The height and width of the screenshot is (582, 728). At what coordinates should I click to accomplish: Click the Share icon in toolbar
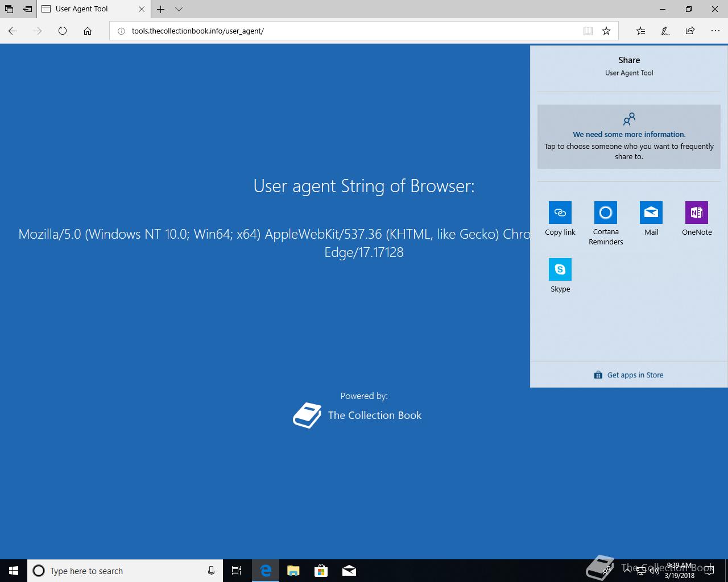[690, 31]
